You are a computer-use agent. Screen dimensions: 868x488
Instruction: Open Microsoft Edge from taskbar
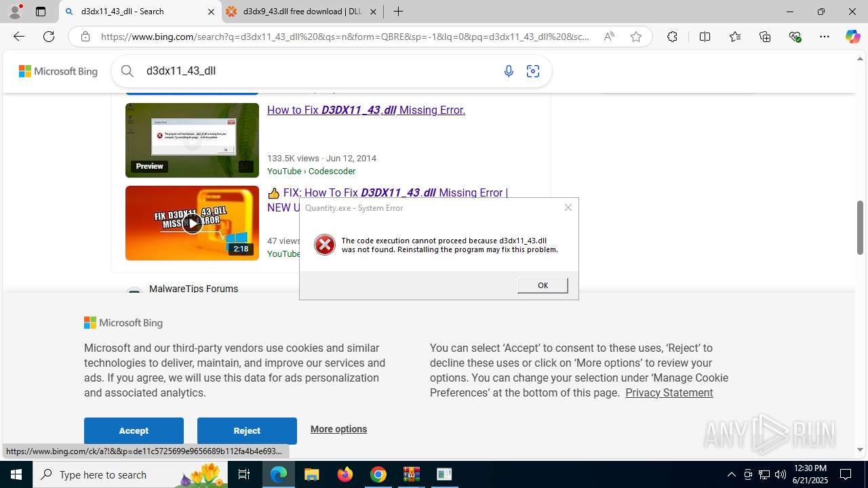click(279, 474)
